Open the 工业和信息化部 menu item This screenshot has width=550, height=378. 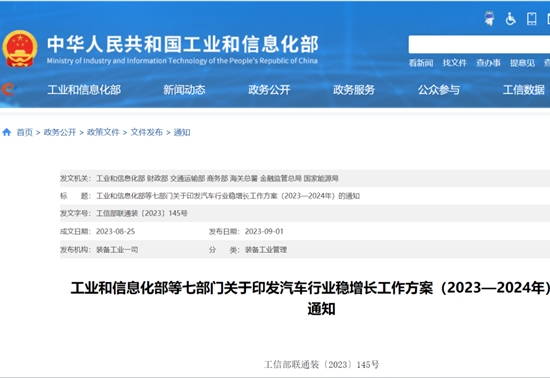[84, 90]
